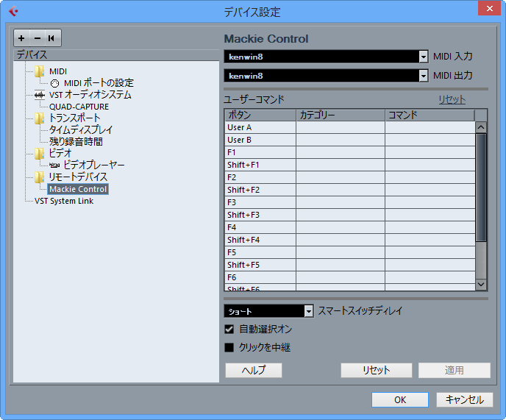
Task: Click scroll down arrow of command table
Action: (481, 284)
